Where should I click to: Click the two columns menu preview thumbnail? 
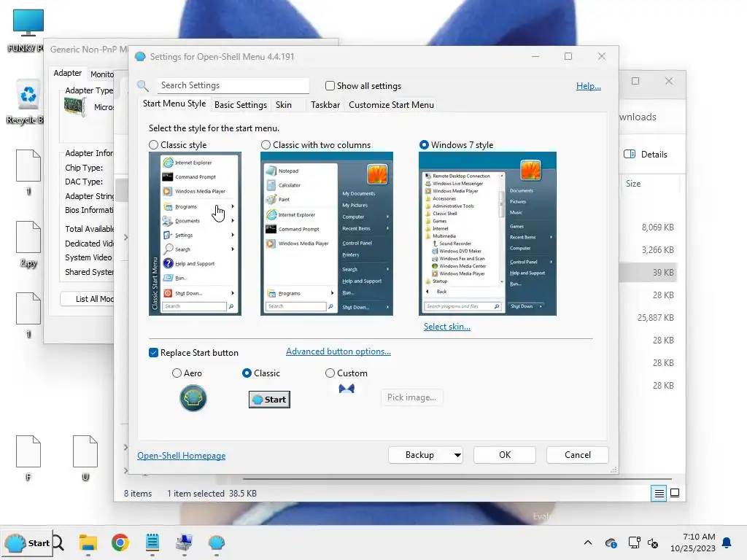(326, 233)
